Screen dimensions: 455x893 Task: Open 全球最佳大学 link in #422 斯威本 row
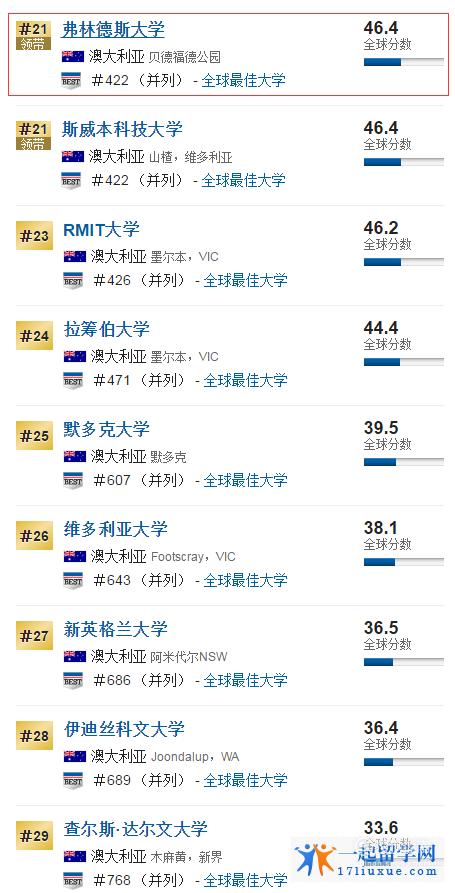tap(244, 181)
